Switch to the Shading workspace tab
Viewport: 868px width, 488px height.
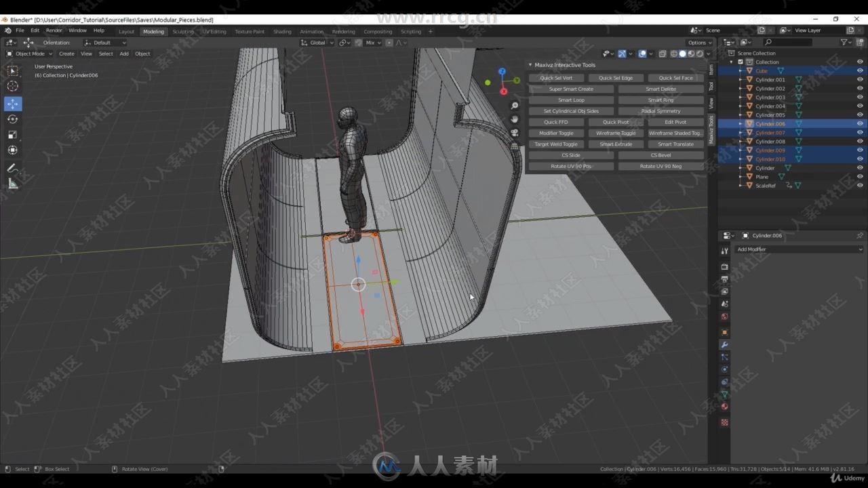[x=282, y=31]
